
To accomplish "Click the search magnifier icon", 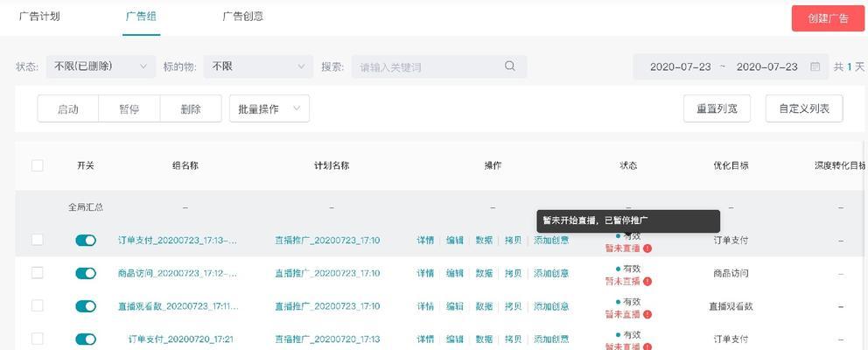I will pyautogui.click(x=510, y=66).
